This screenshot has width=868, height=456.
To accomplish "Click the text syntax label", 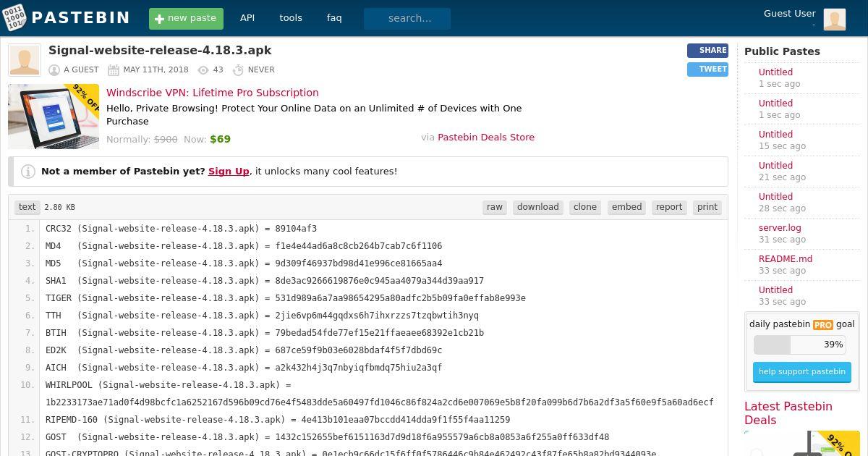I will 27,207.
